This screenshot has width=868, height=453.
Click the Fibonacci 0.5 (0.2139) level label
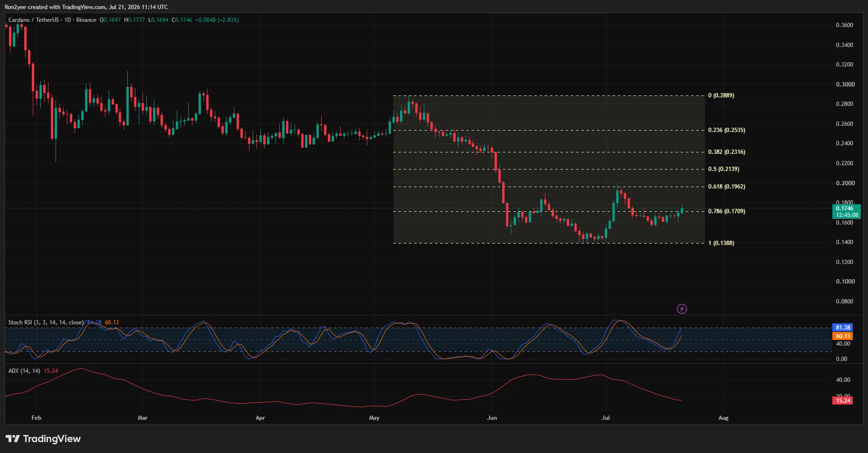[x=724, y=169]
